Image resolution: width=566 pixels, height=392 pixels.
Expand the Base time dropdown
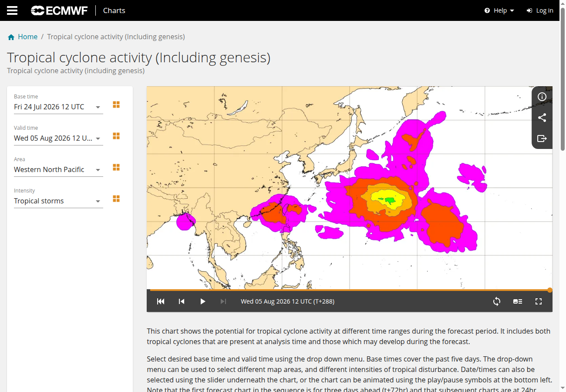coord(58,107)
